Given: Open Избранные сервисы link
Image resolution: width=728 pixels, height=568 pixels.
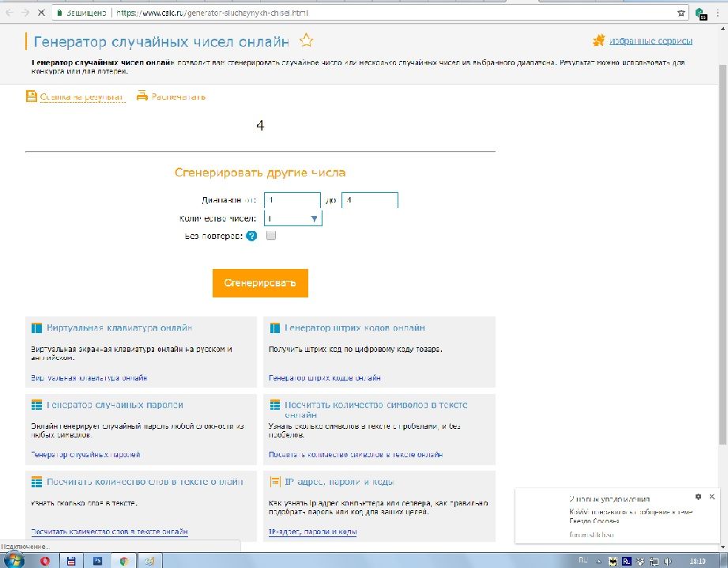Looking at the screenshot, I should (x=650, y=41).
